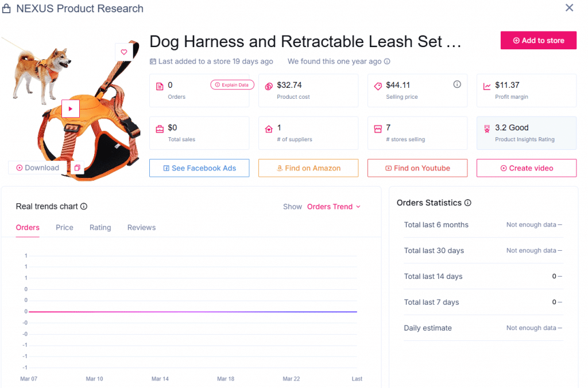
Task: Click the stores selling icon
Action: (378, 130)
